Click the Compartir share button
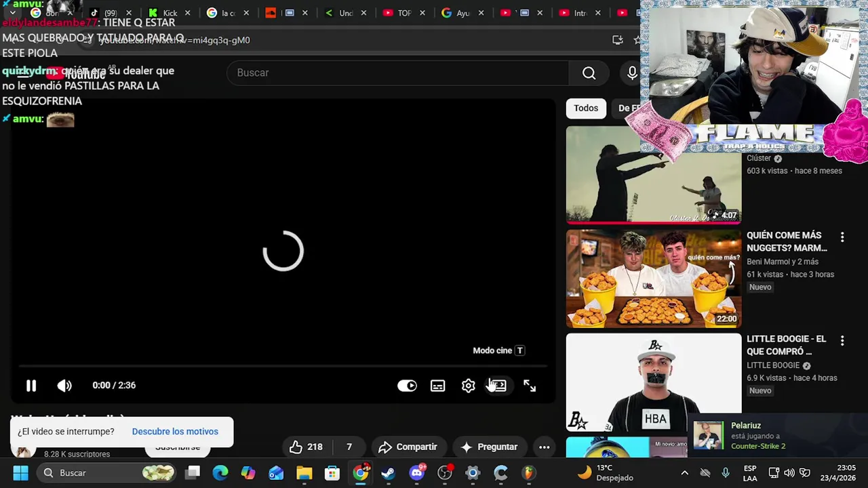Viewport: 868px width, 488px height. pos(408,447)
